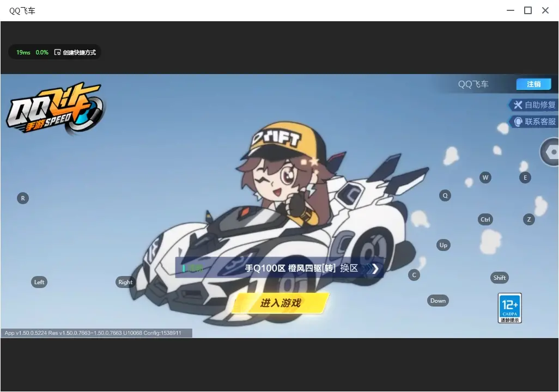Viewport: 559px width, 392px height.
Task: Minimize the QQ飞车 window
Action: coord(511,10)
